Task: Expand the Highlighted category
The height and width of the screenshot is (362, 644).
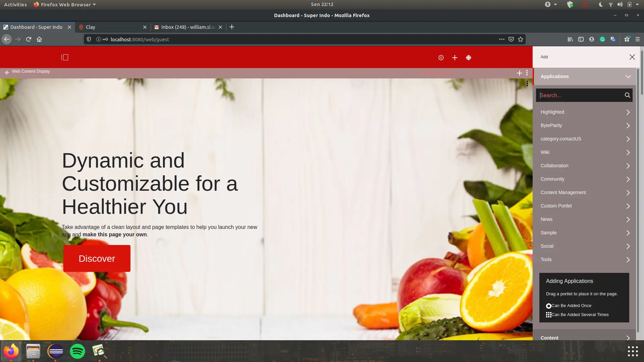Action: (x=584, y=112)
